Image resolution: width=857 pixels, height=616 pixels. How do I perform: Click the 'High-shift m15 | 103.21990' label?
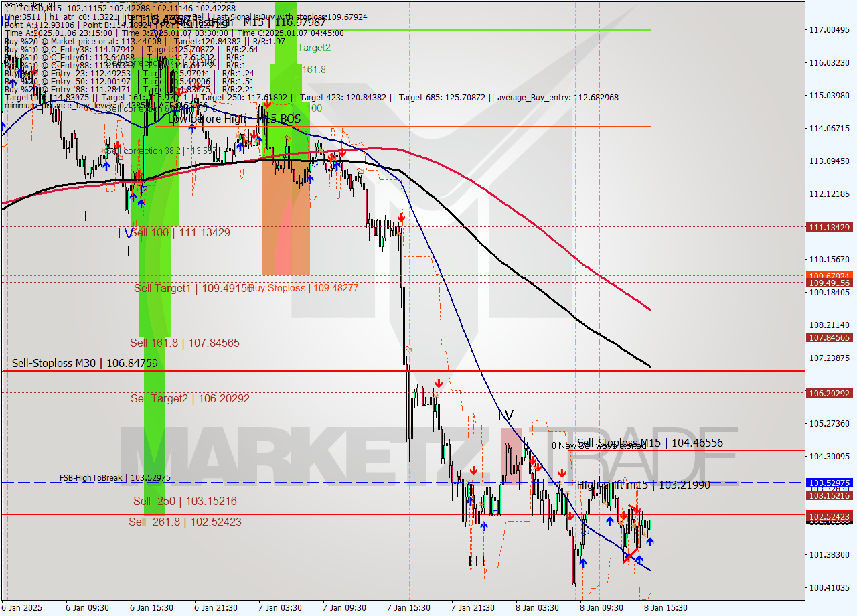643,485
